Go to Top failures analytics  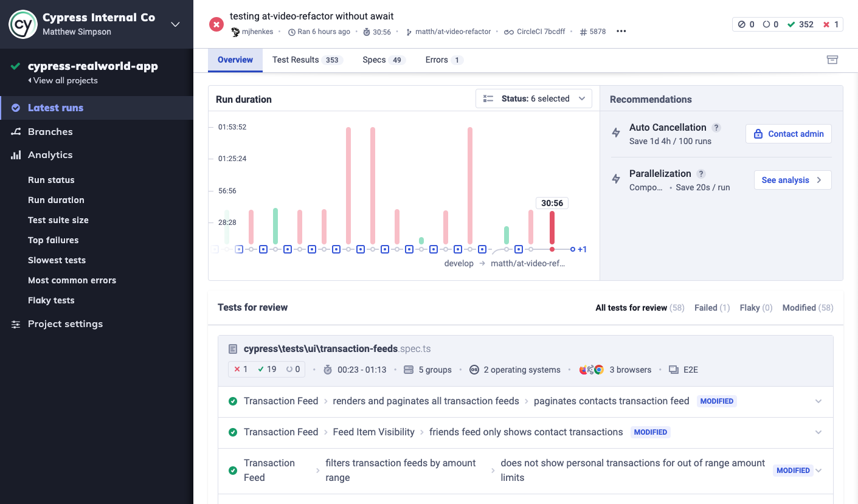(x=53, y=240)
